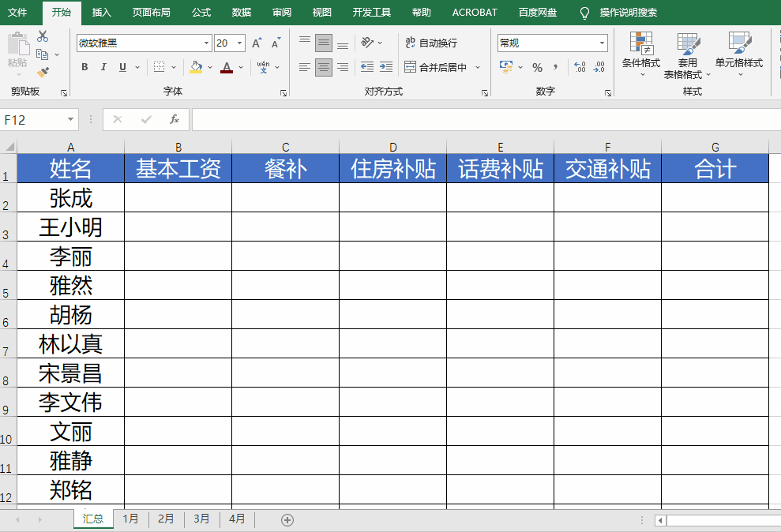The width and height of the screenshot is (781, 532).
Task: Expand the Name Box dropdown
Action: coord(71,119)
